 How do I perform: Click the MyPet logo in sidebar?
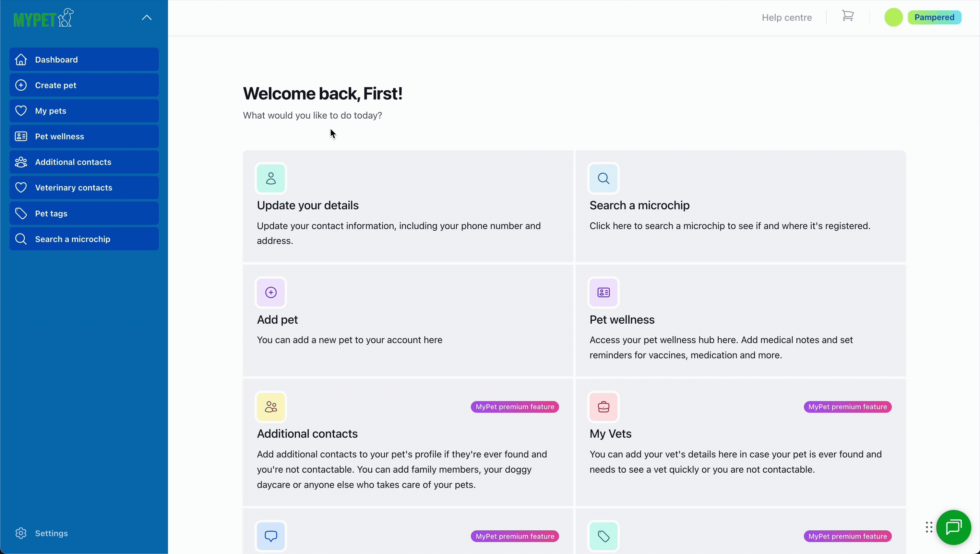pos(43,18)
